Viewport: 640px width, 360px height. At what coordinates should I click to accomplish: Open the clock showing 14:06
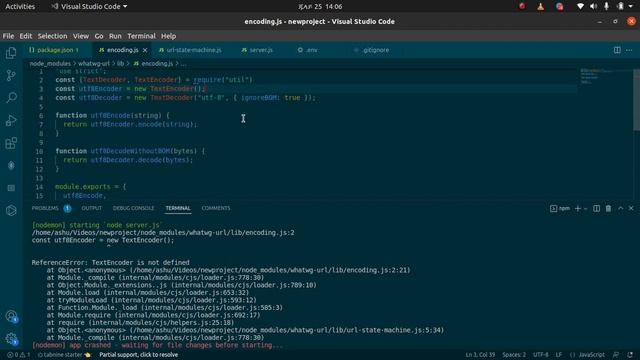[320, 7]
